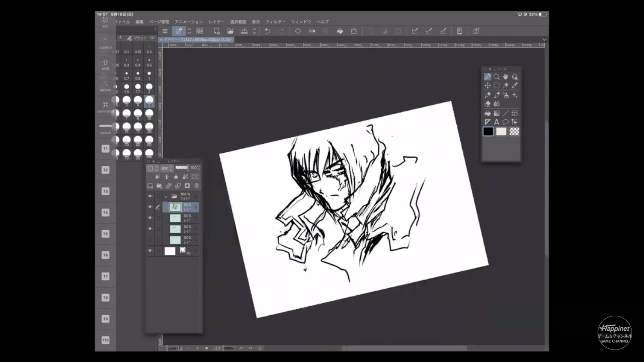The width and height of the screenshot is (644, 362).
Task: Click the create layer mask icon
Action: pyautogui.click(x=187, y=186)
